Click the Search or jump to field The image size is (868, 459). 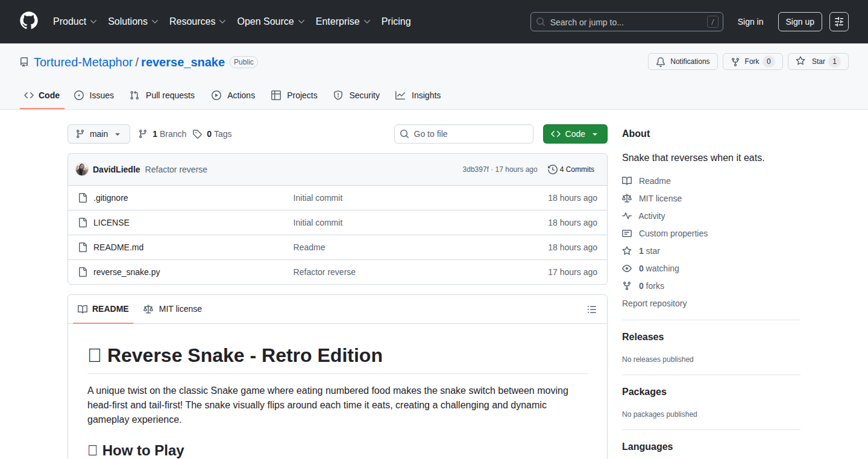(627, 22)
